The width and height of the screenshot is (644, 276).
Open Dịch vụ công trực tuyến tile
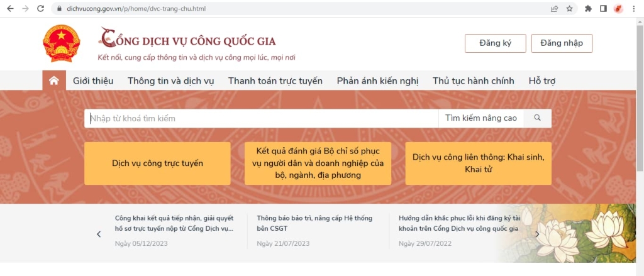(x=157, y=163)
